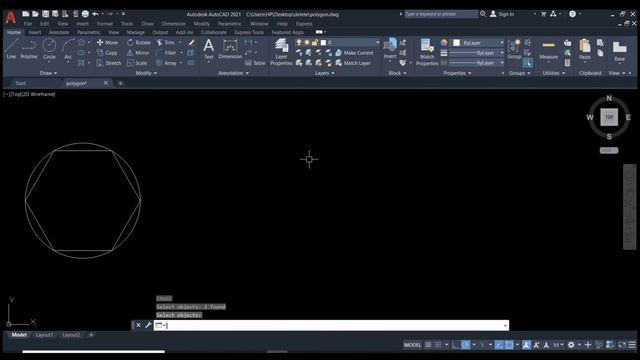Open status bar customization menu
Image resolution: width=640 pixels, height=360 pixels.
click(x=632, y=345)
